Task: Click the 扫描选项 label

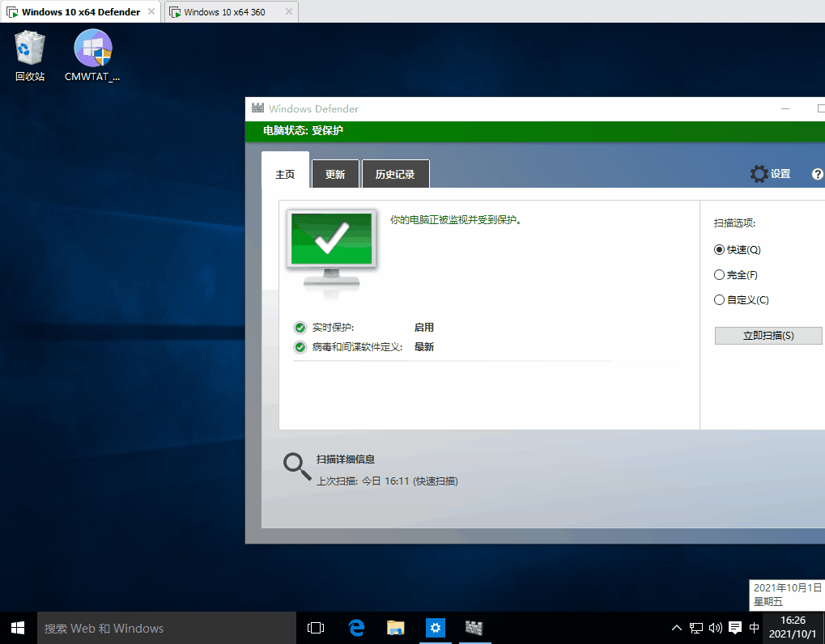Action: [734, 223]
